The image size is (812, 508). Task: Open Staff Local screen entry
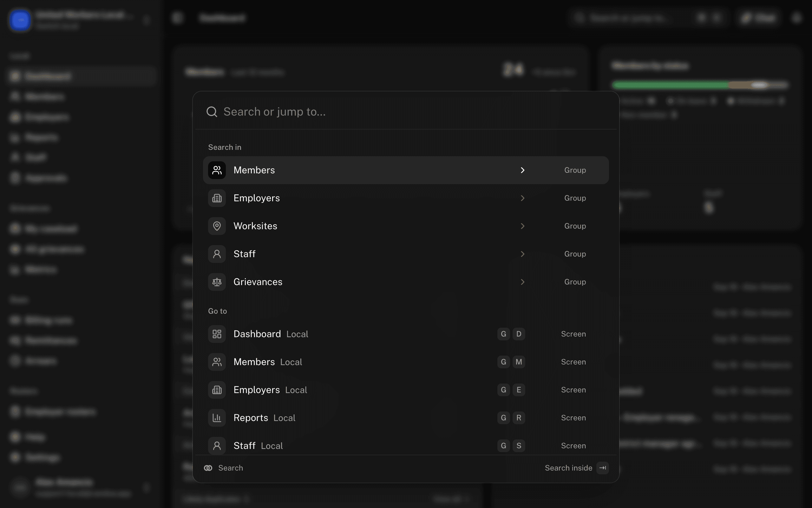coord(406,444)
